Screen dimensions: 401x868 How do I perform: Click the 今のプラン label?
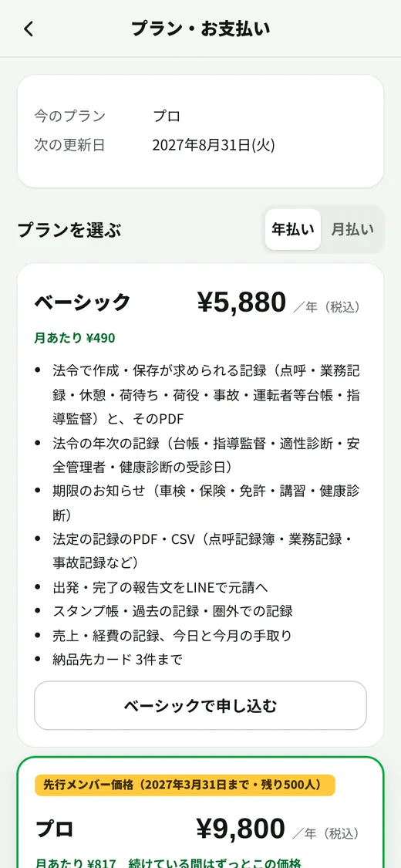69,117
